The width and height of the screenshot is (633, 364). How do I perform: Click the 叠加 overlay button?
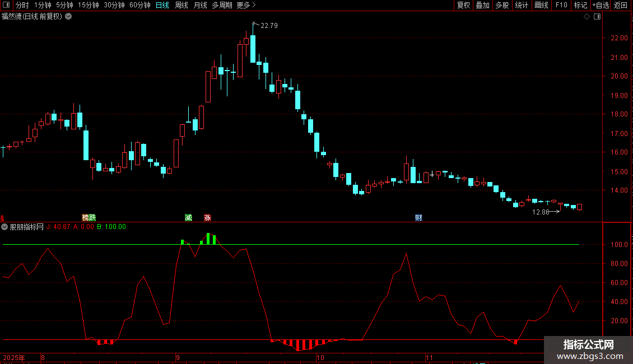tap(482, 5)
